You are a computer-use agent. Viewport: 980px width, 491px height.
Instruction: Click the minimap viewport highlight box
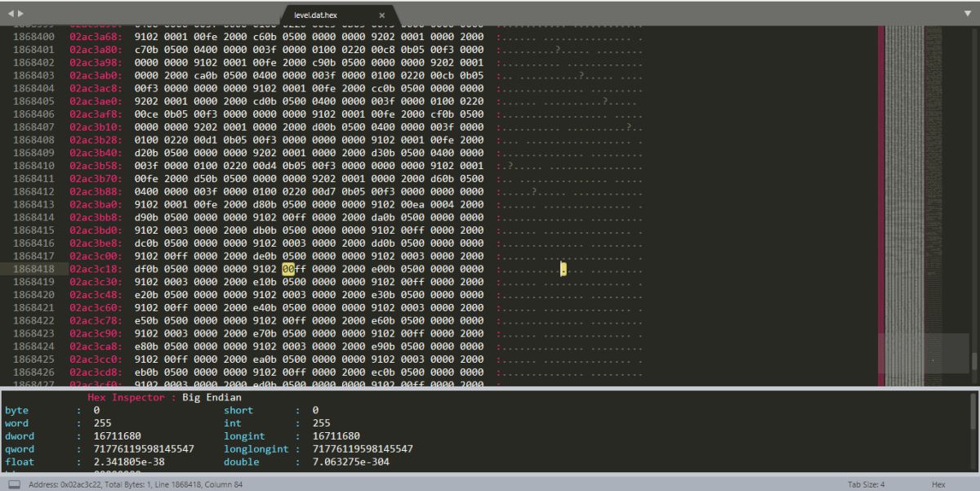coord(924,353)
